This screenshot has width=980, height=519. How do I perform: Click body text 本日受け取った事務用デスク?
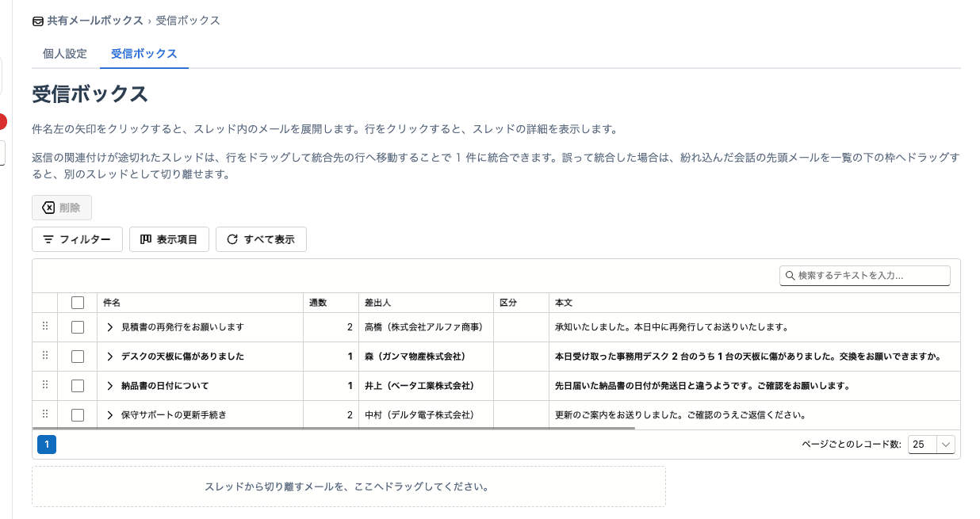748,357
